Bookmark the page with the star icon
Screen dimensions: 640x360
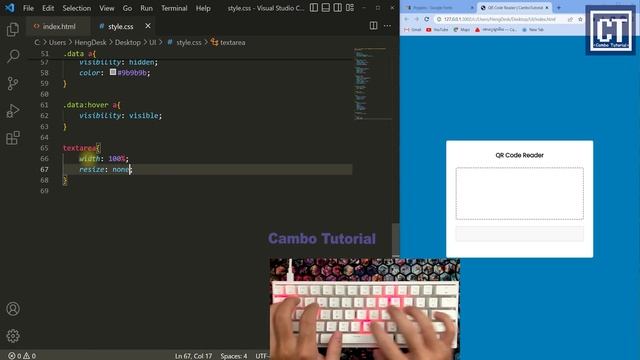(580, 19)
